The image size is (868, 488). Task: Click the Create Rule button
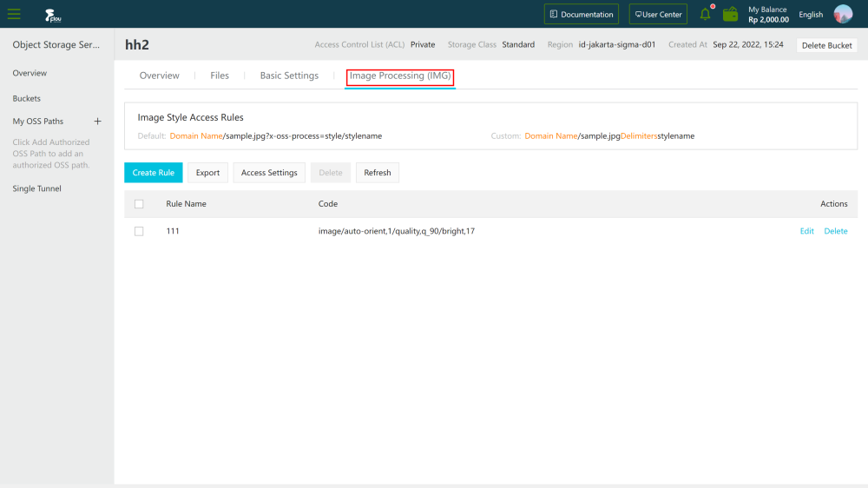154,173
